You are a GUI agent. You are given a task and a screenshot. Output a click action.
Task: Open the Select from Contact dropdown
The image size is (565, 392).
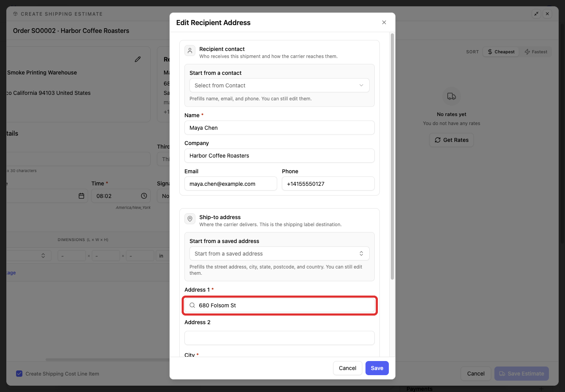[x=279, y=85]
